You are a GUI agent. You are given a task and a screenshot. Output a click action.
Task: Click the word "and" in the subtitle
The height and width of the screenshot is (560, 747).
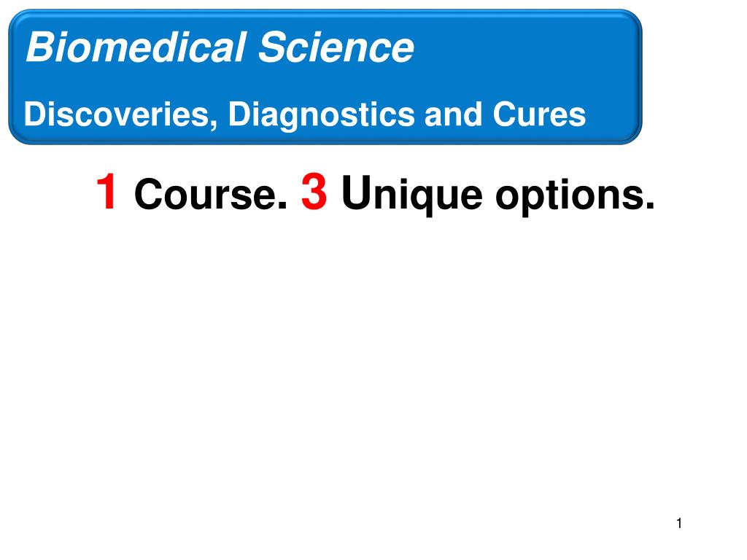pos(452,114)
